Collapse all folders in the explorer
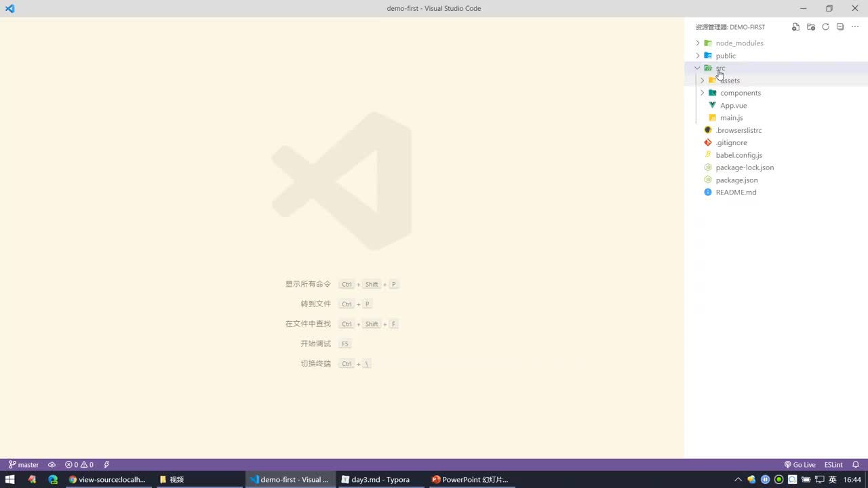The height and width of the screenshot is (488, 868). coord(840,27)
